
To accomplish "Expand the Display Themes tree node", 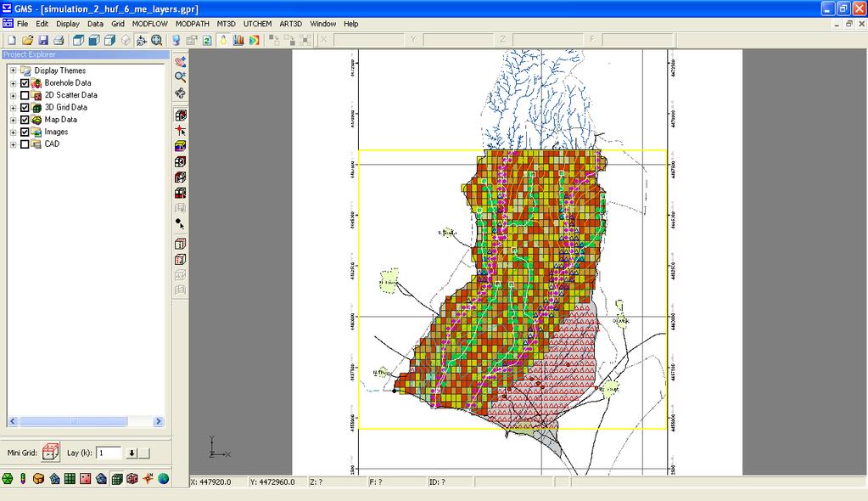I will pos(13,70).
